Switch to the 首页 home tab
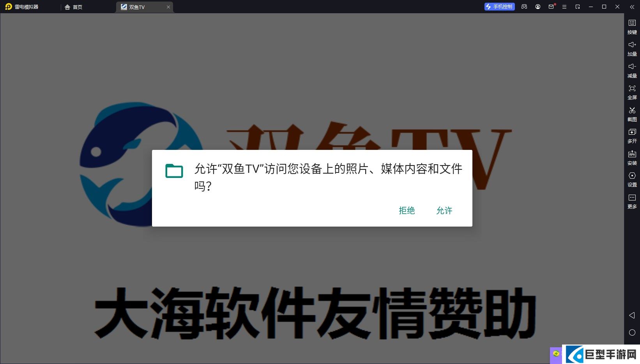640x364 pixels. tap(74, 7)
